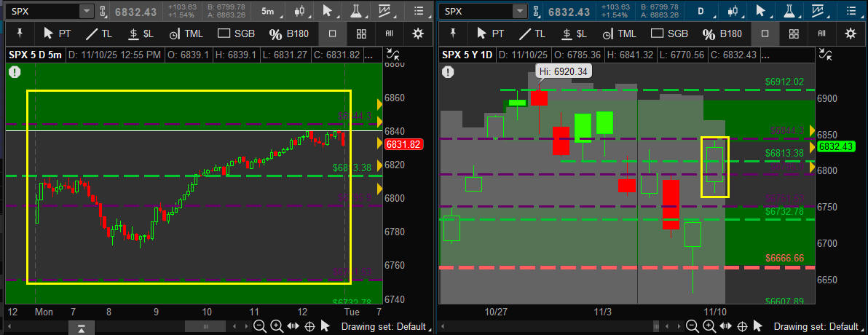Open Drawing set: Default menu in right chart
The image size is (868, 335).
816,326
